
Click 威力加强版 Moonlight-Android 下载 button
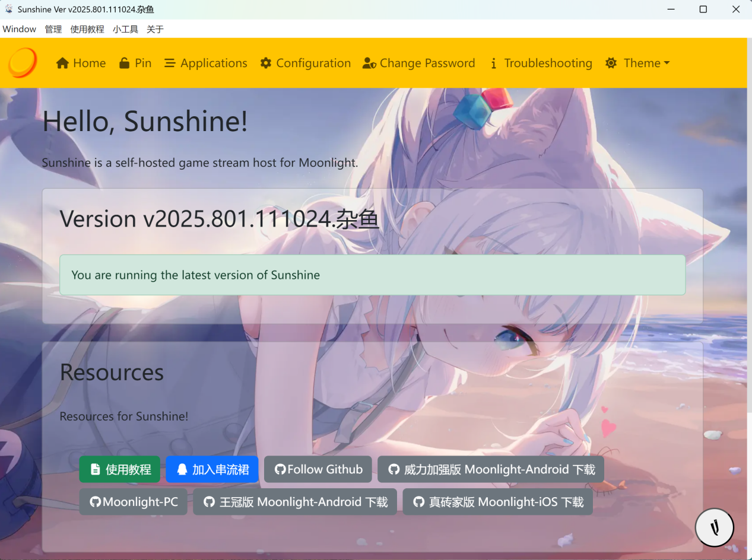pyautogui.click(x=491, y=469)
